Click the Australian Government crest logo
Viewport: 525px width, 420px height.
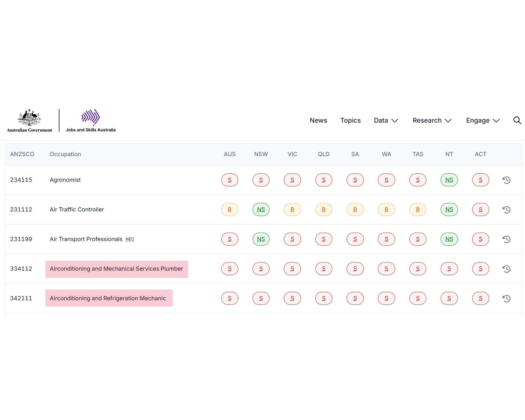point(29,121)
